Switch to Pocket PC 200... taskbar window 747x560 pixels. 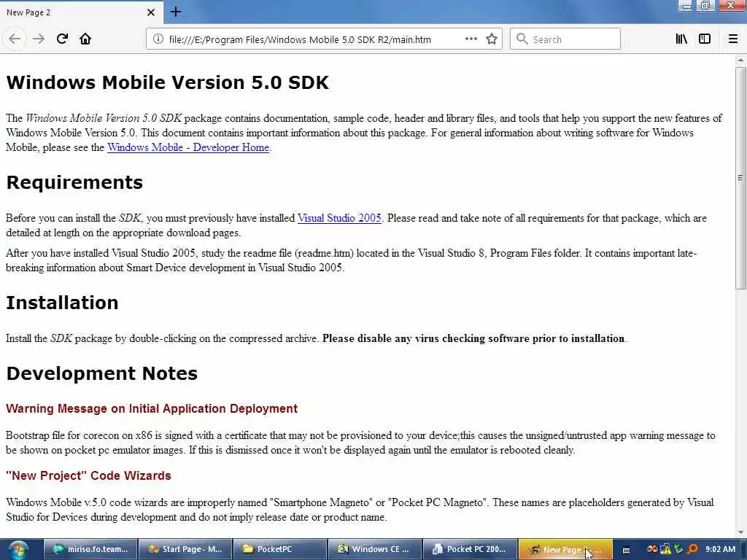click(x=470, y=550)
